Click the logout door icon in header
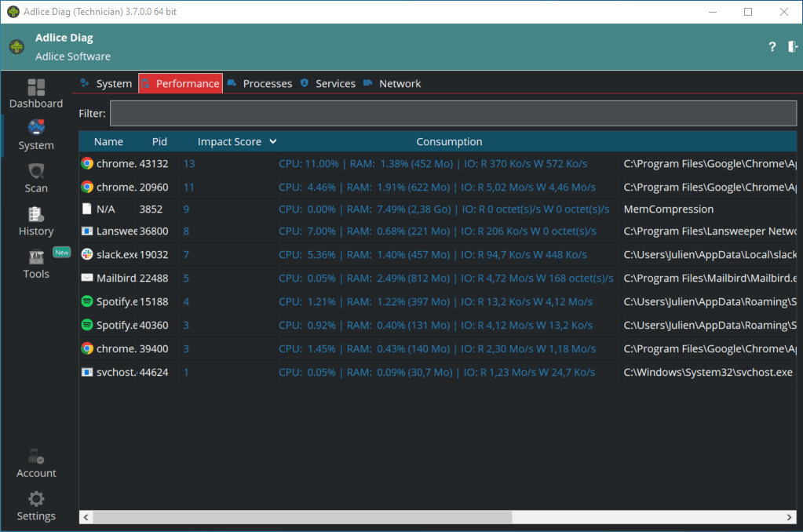The width and height of the screenshot is (803, 532). (x=793, y=47)
